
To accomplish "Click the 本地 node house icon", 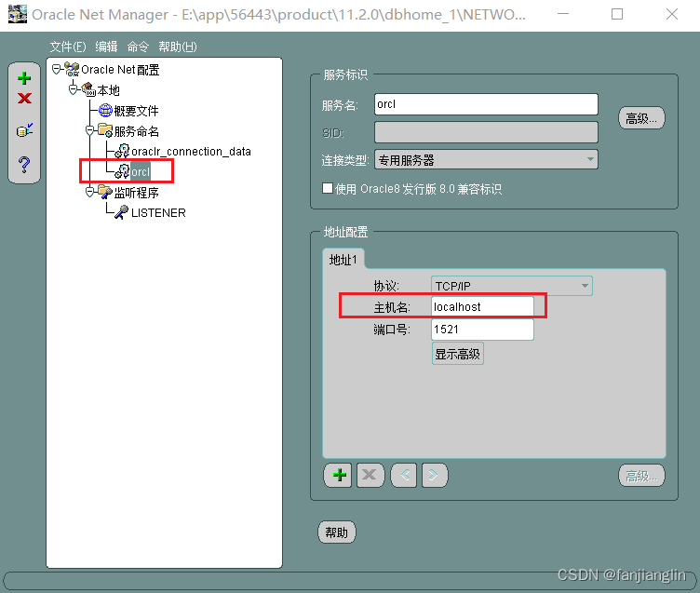I will (x=88, y=89).
